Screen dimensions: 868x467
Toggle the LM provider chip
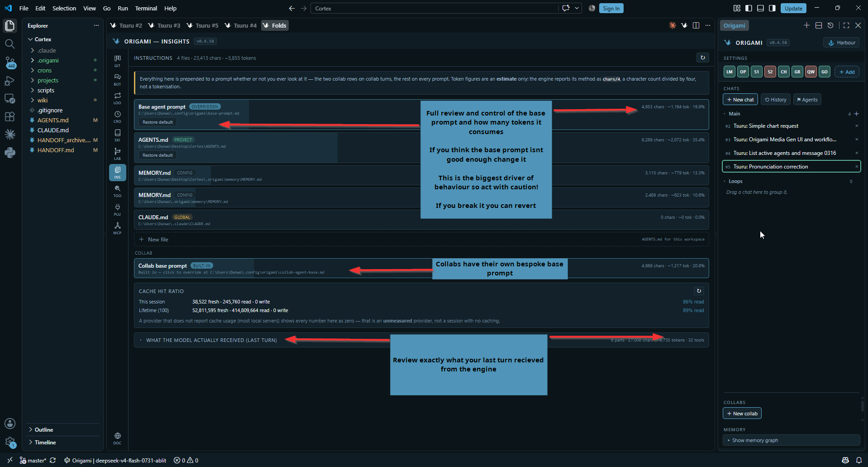(x=730, y=72)
